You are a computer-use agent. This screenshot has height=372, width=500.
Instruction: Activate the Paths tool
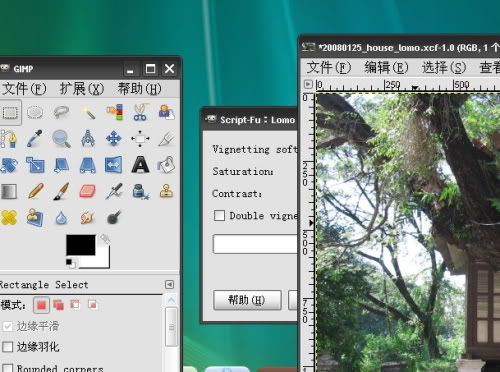point(8,139)
